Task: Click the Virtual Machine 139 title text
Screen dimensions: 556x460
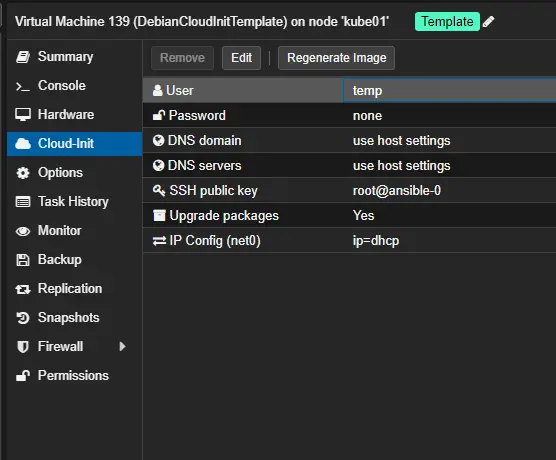Action: [x=202, y=22]
